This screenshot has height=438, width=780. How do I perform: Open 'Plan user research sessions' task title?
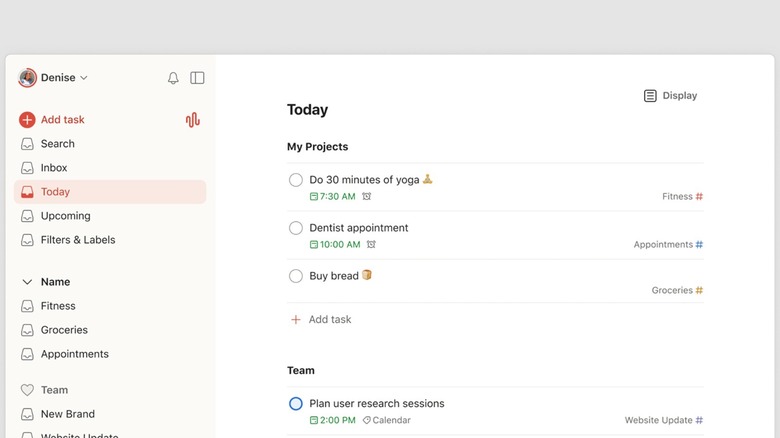377,404
